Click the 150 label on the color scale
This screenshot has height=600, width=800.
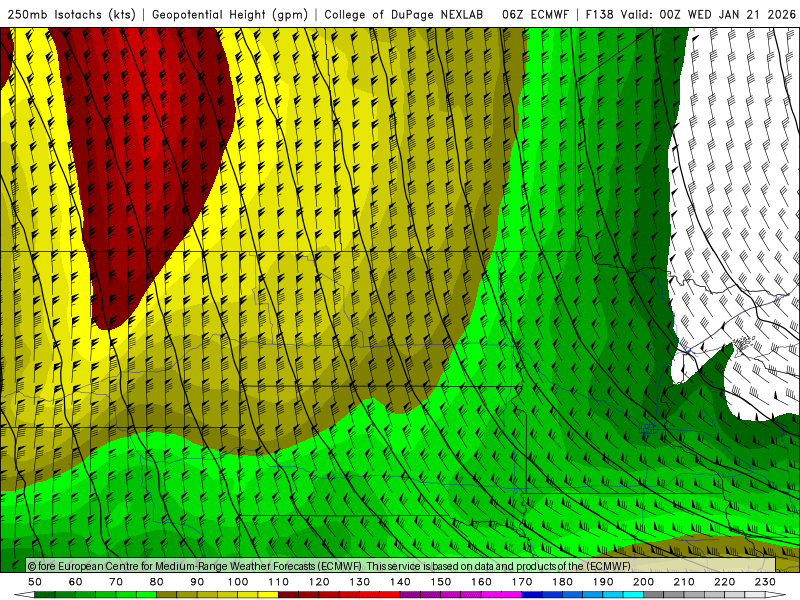(441, 582)
